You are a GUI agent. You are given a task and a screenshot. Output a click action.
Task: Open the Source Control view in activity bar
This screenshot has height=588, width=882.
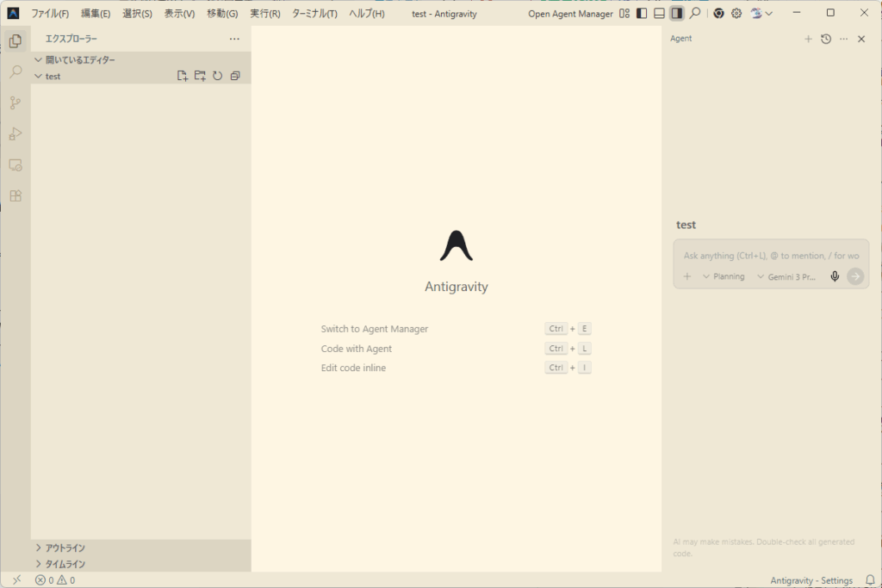tap(15, 103)
